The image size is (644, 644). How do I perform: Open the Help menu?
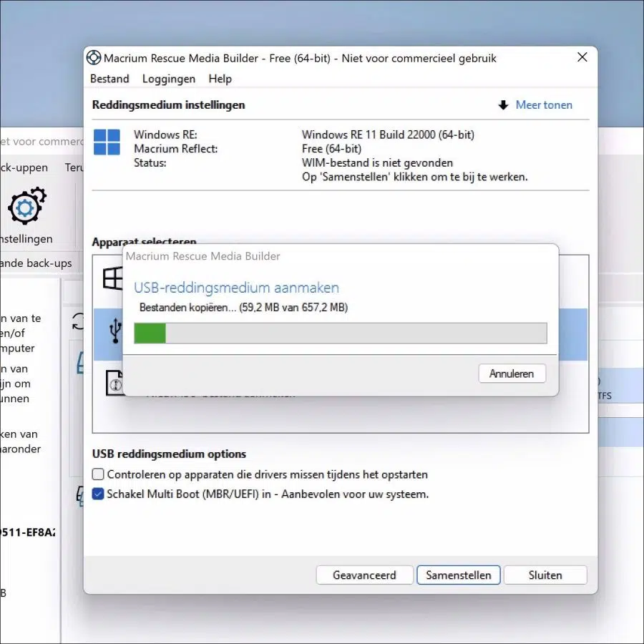pyautogui.click(x=220, y=79)
